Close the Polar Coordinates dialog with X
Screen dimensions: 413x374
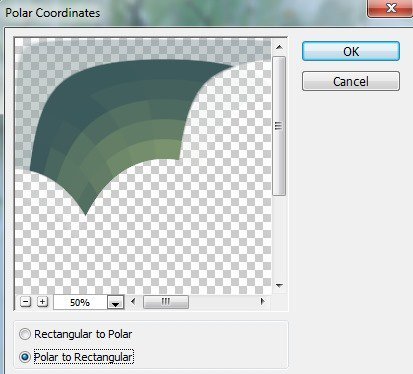coord(390,8)
